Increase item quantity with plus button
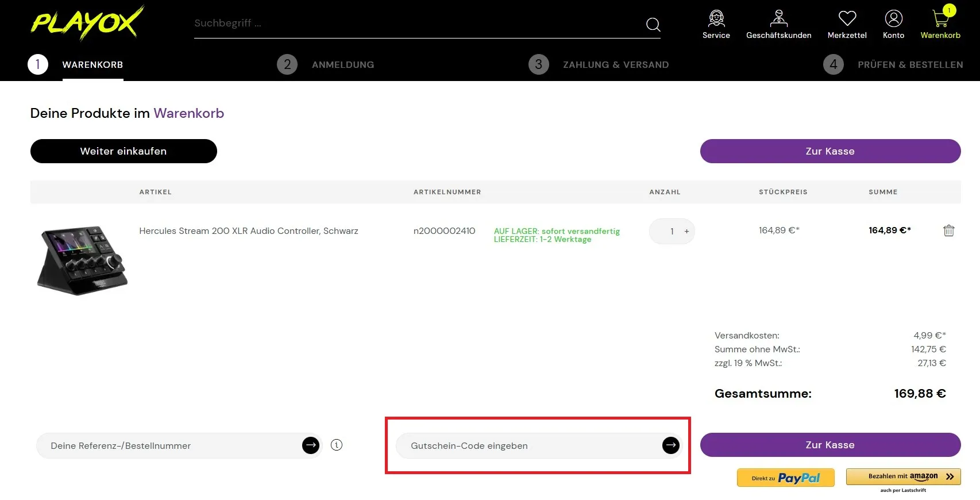 [x=686, y=232]
